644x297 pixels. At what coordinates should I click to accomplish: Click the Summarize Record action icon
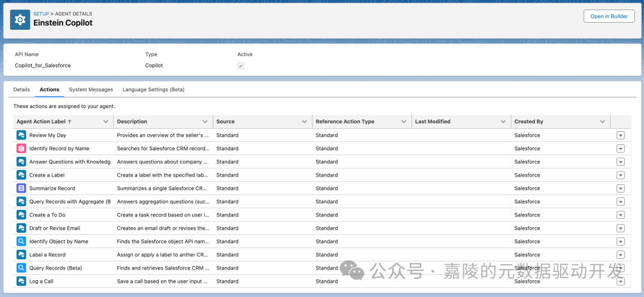click(x=21, y=188)
